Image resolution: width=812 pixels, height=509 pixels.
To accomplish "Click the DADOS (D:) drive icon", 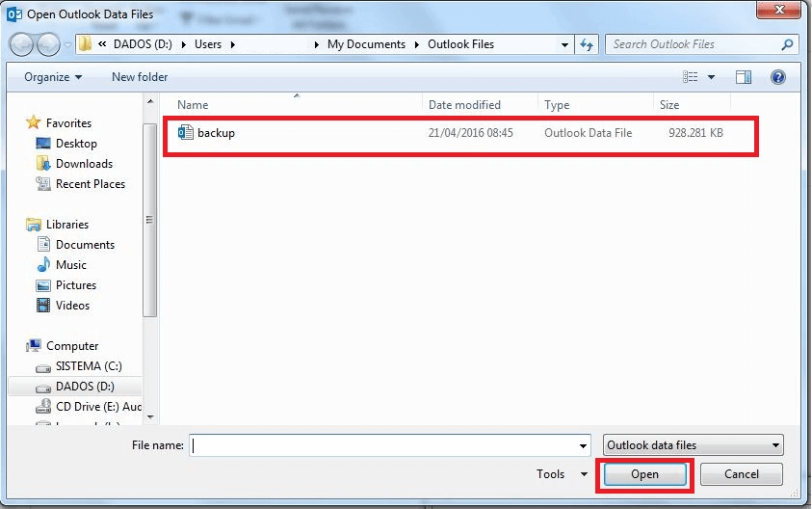I will [43, 388].
